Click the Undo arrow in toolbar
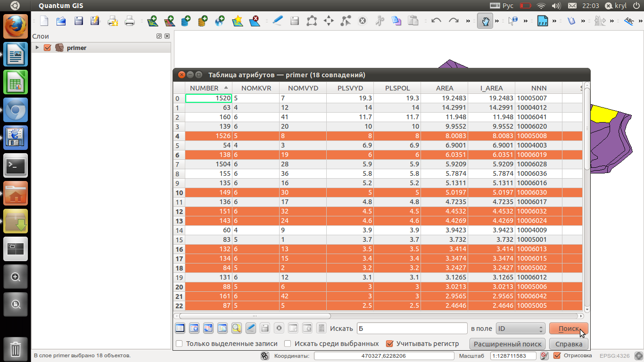Image resolution: width=644 pixels, height=362 pixels. click(437, 21)
